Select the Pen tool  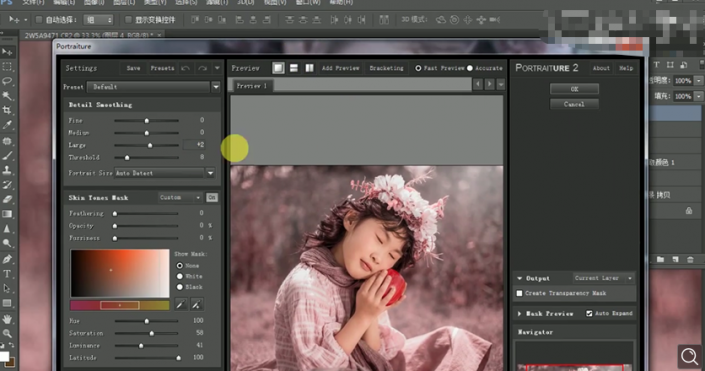pyautogui.click(x=7, y=259)
